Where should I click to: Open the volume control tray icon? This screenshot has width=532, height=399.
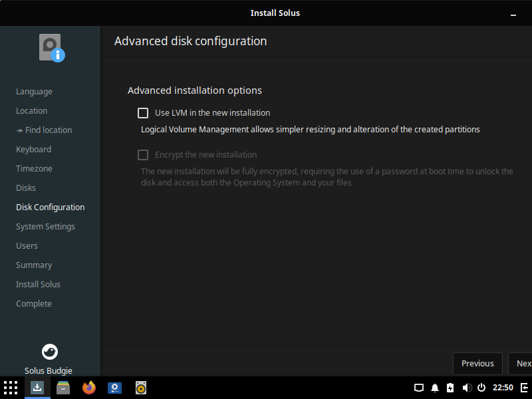point(467,388)
